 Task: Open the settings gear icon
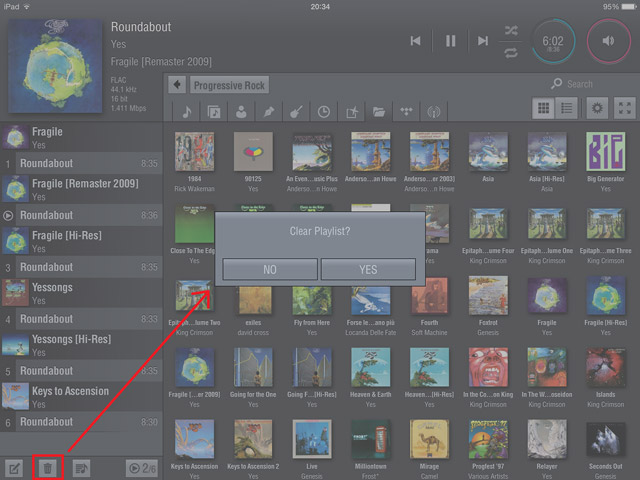pyautogui.click(x=598, y=109)
